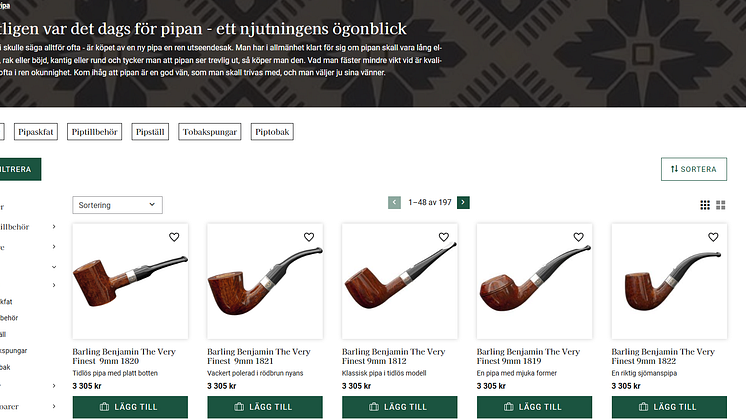The height and width of the screenshot is (419, 746).
Task: Toggle wishlist heart on Barling 1821 pipe
Action: (309, 237)
